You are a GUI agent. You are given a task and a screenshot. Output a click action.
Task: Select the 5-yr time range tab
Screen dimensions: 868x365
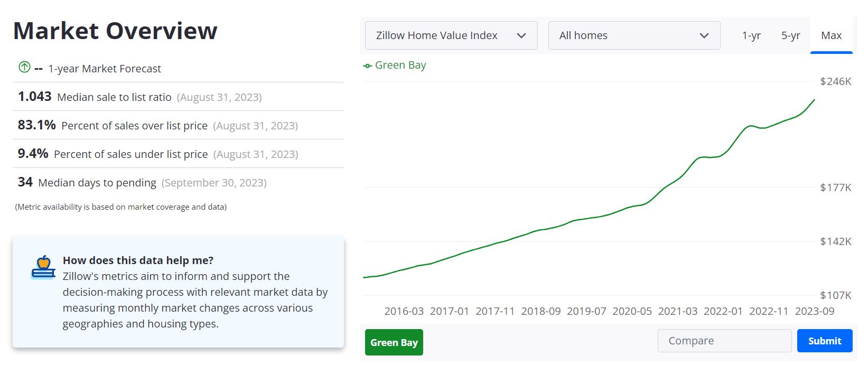click(x=791, y=35)
